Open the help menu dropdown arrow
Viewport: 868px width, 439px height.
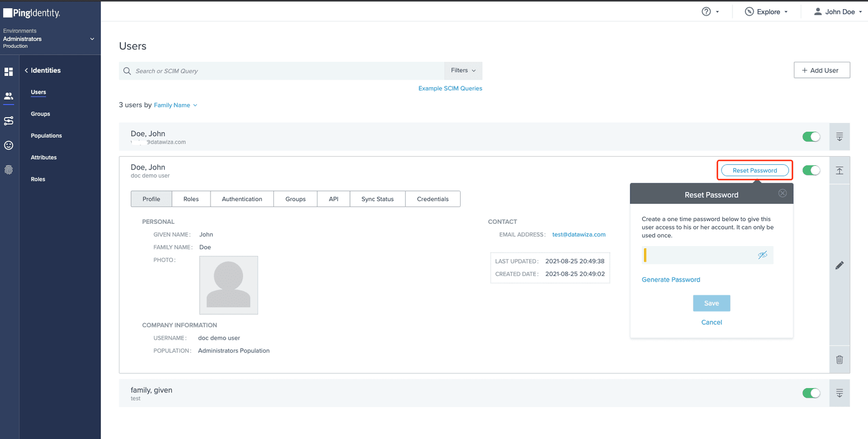click(x=717, y=12)
